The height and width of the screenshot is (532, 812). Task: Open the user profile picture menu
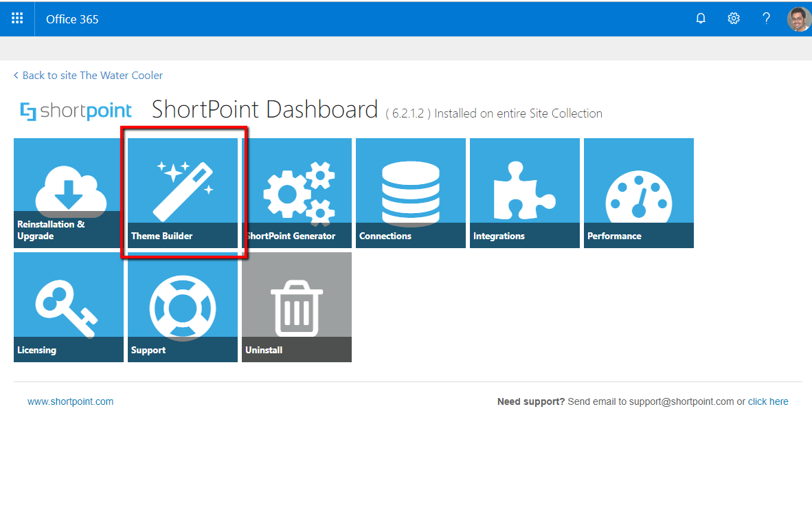[x=798, y=19]
